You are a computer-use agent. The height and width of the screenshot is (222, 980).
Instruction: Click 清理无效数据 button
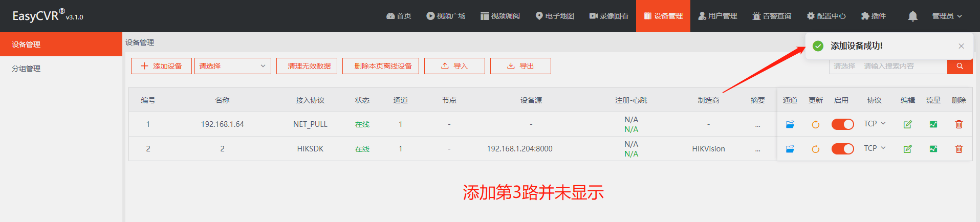(307, 66)
